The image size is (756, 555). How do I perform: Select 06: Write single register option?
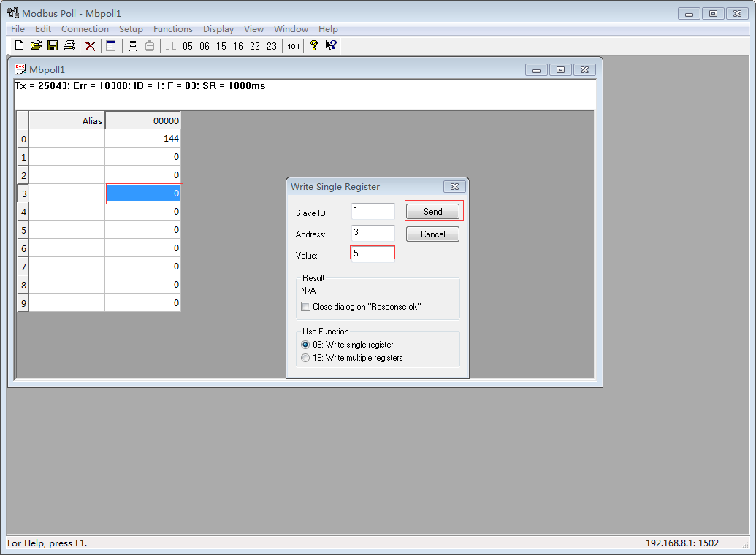click(306, 345)
